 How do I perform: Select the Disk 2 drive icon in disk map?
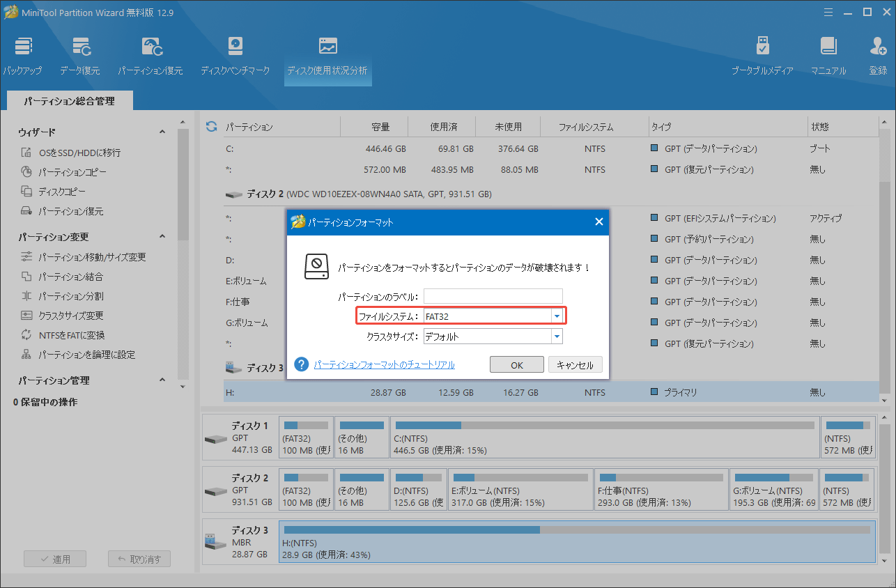pyautogui.click(x=215, y=490)
